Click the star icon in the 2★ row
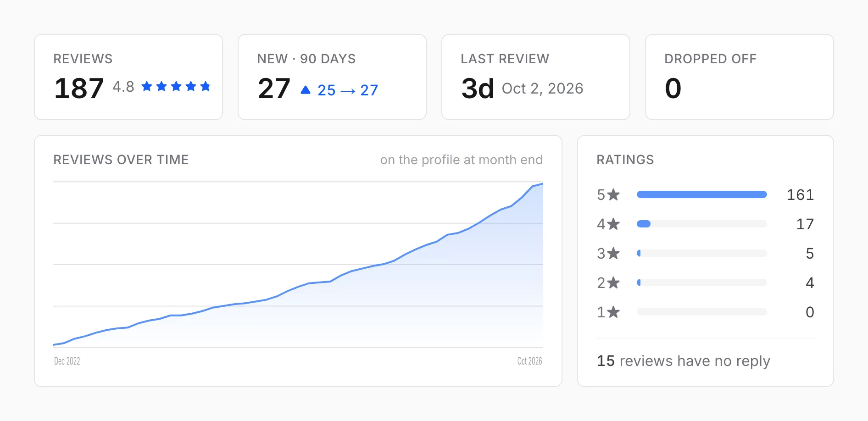 [x=613, y=283]
